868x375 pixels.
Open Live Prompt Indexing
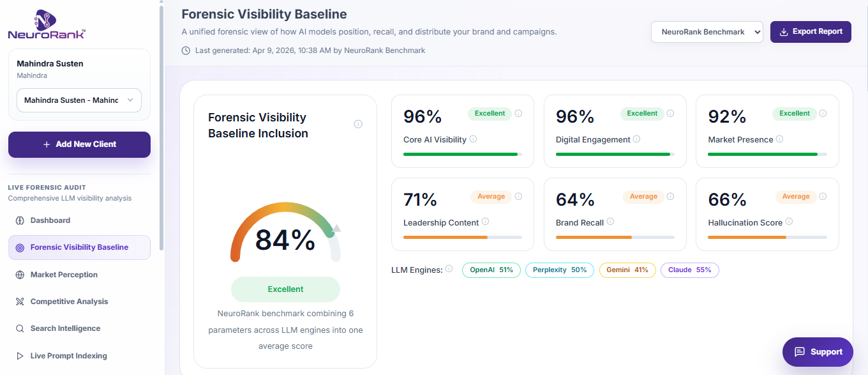click(x=79, y=356)
